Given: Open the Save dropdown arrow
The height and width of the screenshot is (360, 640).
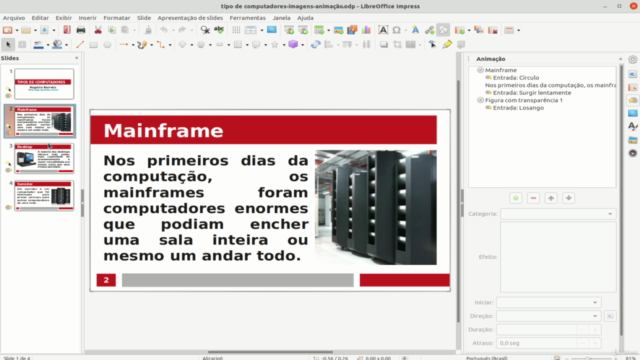Looking at the screenshot, I should (53, 30).
